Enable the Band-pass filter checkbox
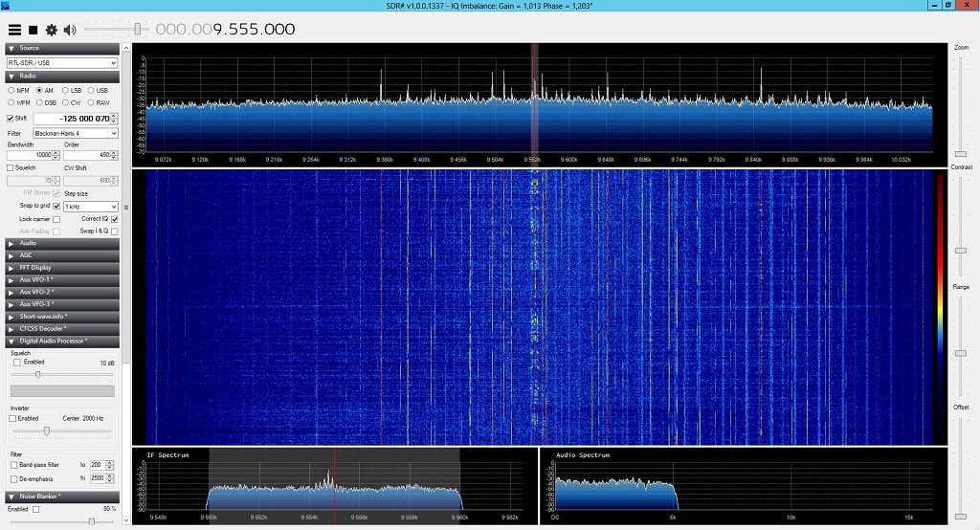Viewport: 980px width, 530px height. 13,465
